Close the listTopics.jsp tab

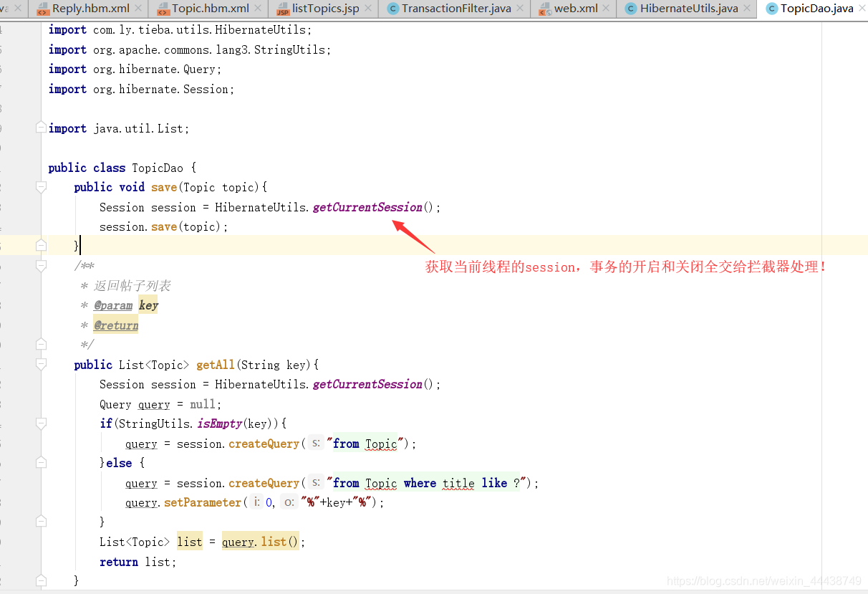pyautogui.click(x=368, y=9)
